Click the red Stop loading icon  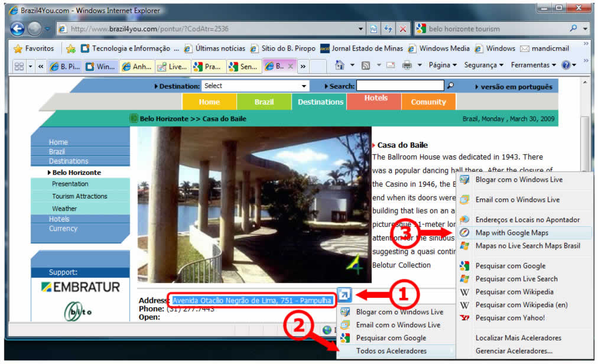click(402, 29)
